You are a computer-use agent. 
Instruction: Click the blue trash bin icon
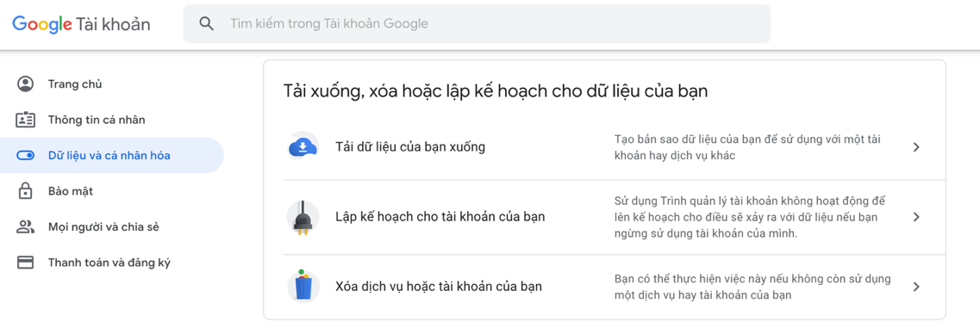pyautogui.click(x=303, y=287)
